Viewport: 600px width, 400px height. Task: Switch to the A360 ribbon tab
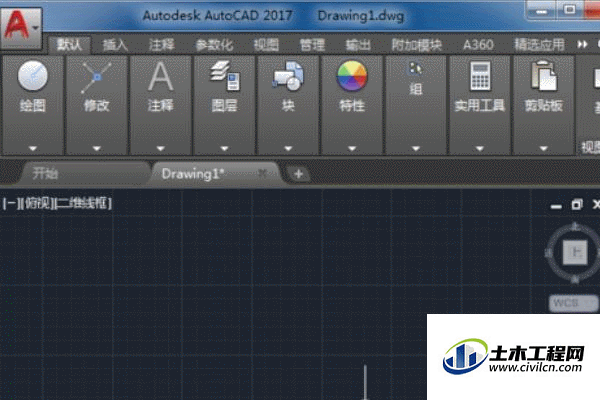[x=478, y=45]
